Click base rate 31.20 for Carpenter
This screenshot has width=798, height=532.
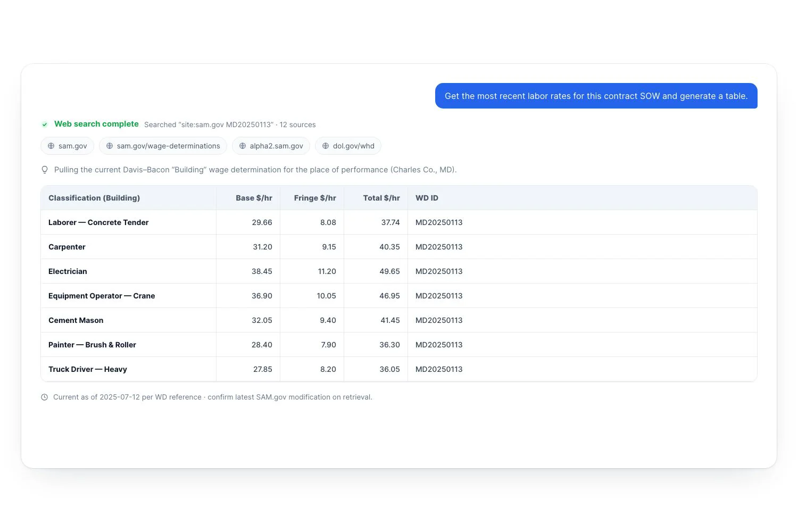[262, 247]
